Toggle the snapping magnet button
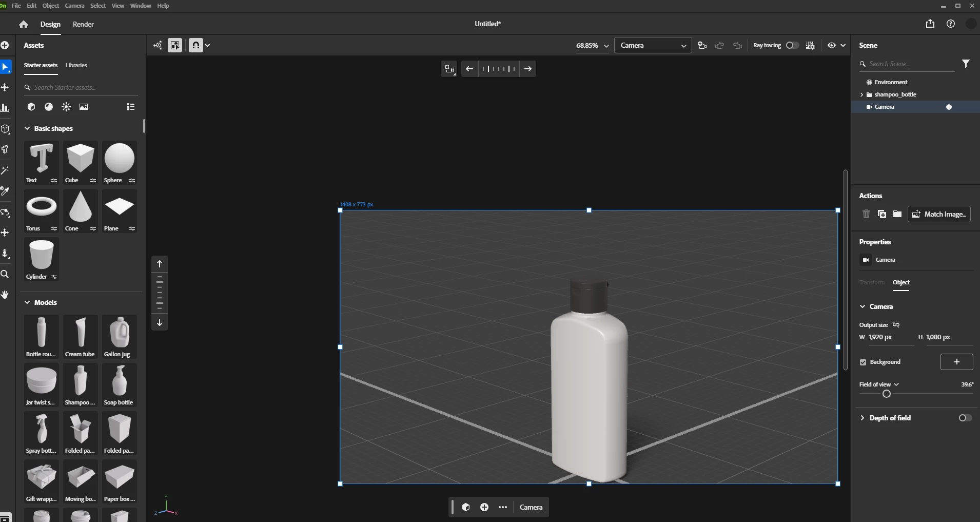The height and width of the screenshot is (522, 980). click(x=196, y=45)
